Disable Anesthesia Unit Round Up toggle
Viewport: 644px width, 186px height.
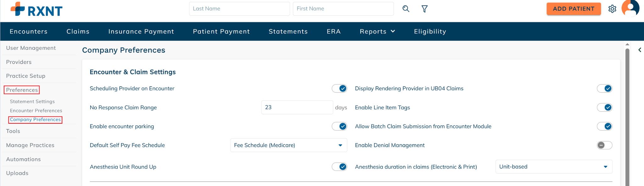coord(339,167)
